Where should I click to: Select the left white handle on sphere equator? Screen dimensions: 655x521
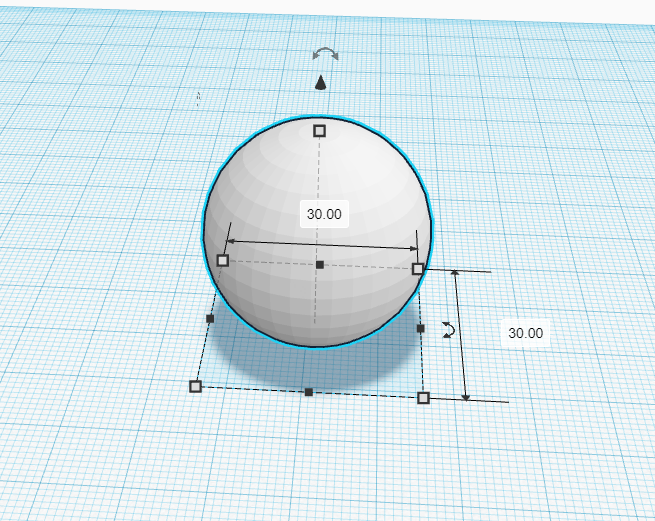(x=223, y=261)
